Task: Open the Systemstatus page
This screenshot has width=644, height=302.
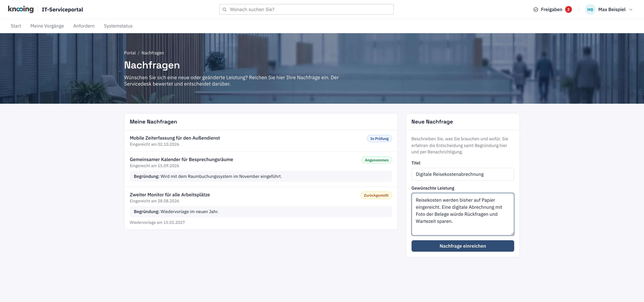Action: pyautogui.click(x=118, y=26)
